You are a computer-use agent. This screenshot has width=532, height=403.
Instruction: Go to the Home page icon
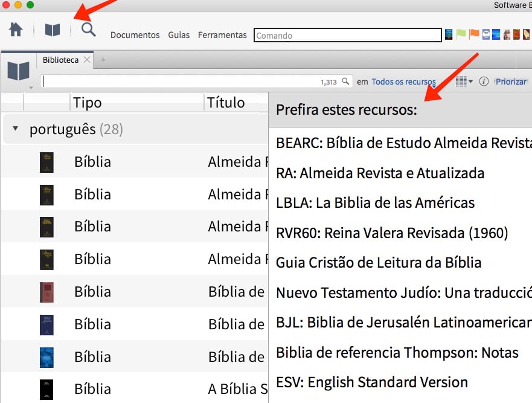tap(16, 30)
